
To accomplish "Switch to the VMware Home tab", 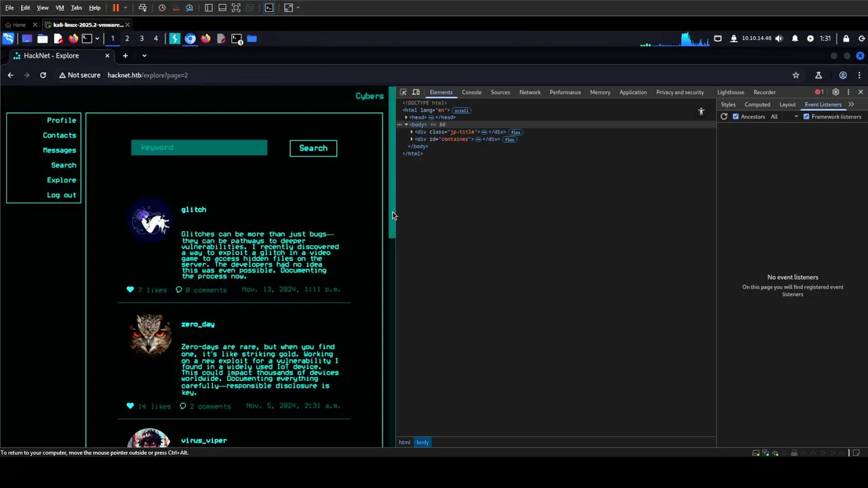I will point(19,24).
